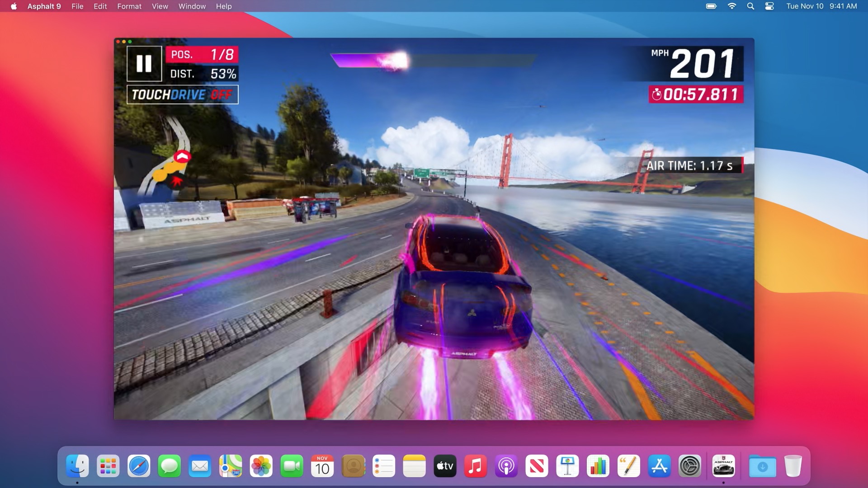Open the Downloads folder stack

point(762,466)
